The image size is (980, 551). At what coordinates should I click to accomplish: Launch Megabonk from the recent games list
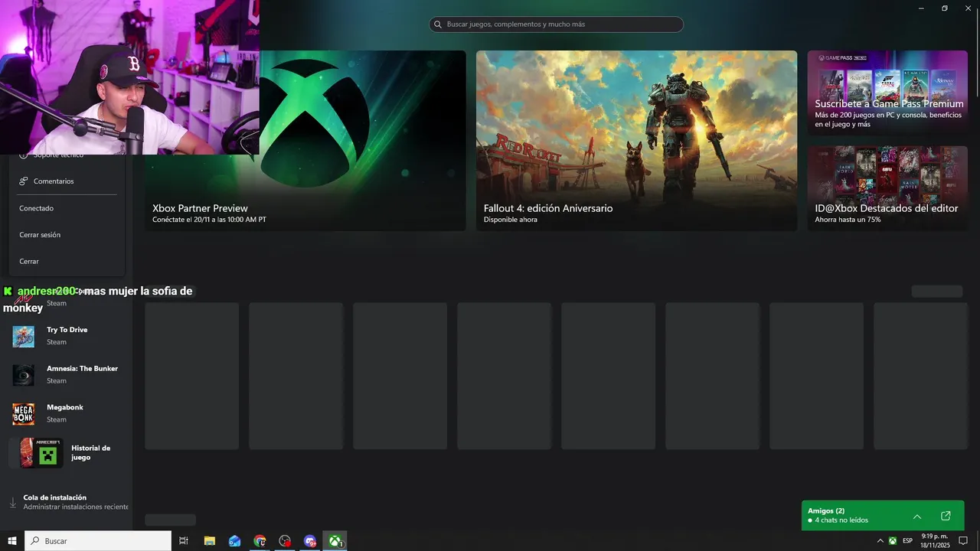point(66,414)
